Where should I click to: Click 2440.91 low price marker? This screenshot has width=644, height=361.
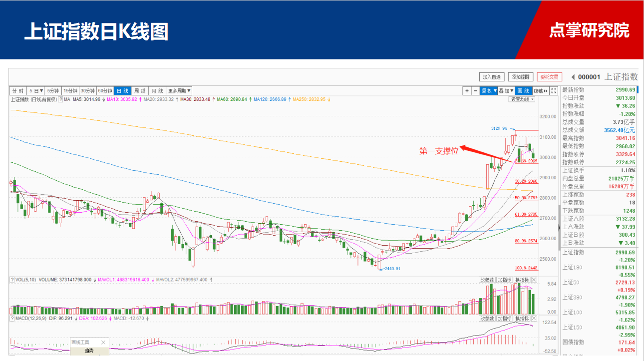point(392,269)
